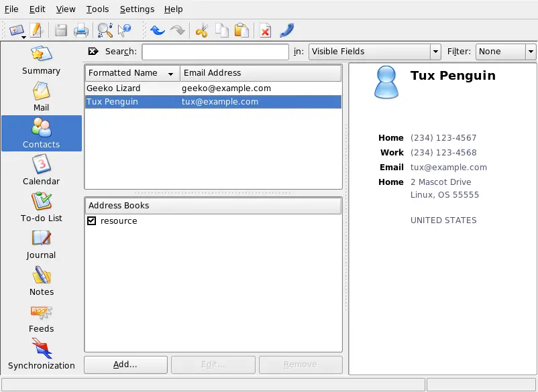Open Feeds from the sidebar
This screenshot has width=538, height=392.
coord(41,318)
